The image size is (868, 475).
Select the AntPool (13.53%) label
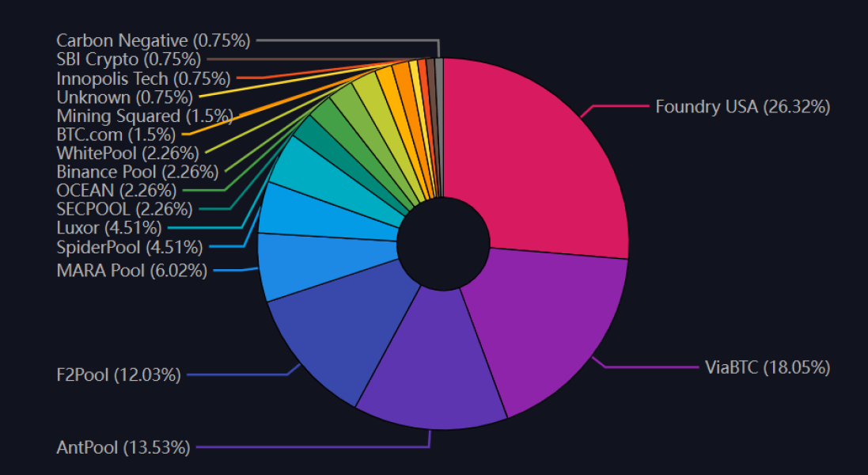pos(123,447)
